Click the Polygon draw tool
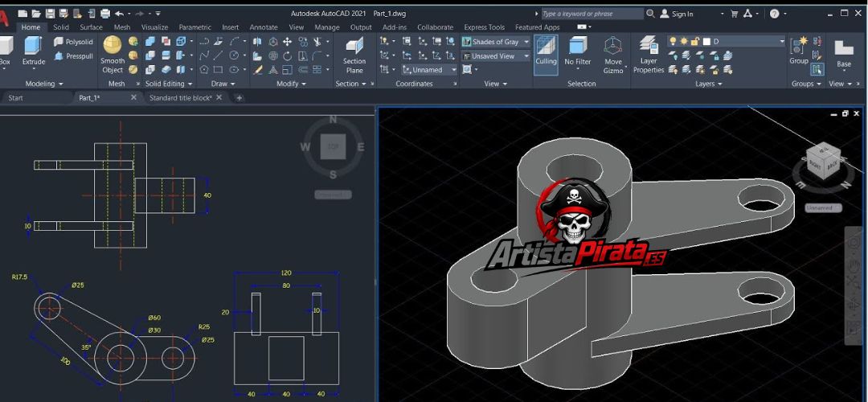The width and height of the screenshot is (868, 402). coord(203,70)
